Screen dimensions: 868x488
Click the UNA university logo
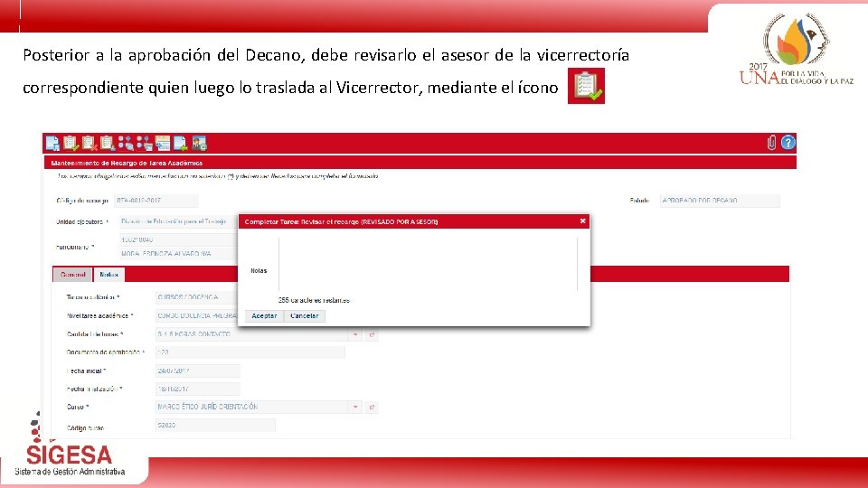pyautogui.click(x=796, y=50)
